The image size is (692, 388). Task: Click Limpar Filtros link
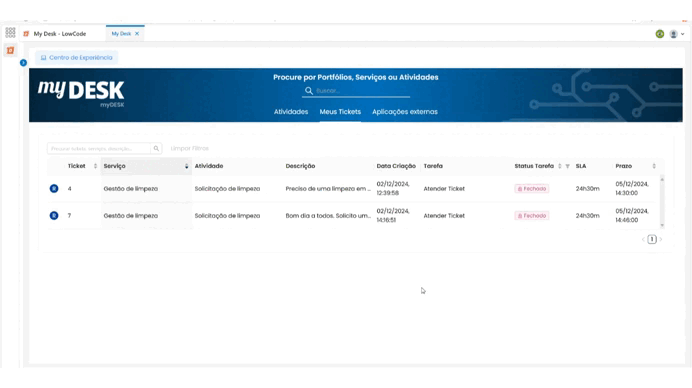coord(189,148)
